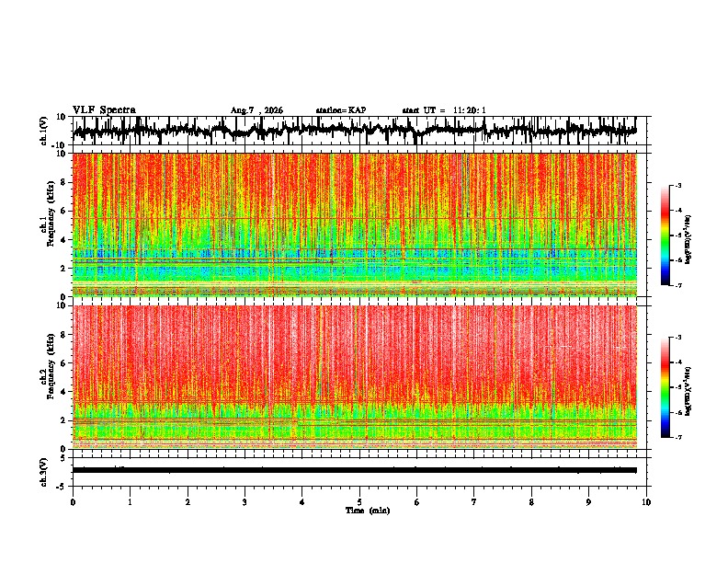Click the ch.3 black voltage band
The height and width of the screenshot is (563, 728).
coord(355,470)
